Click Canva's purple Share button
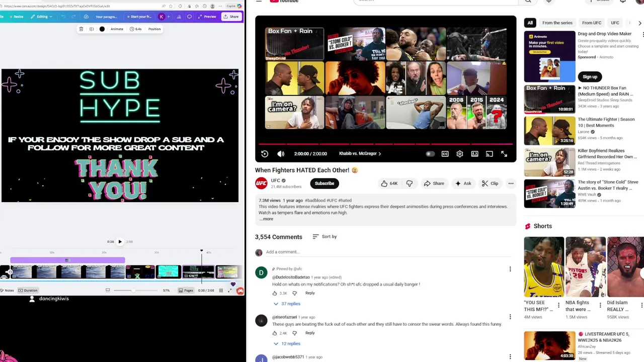Image resolution: width=644 pixels, height=362 pixels. point(231,17)
